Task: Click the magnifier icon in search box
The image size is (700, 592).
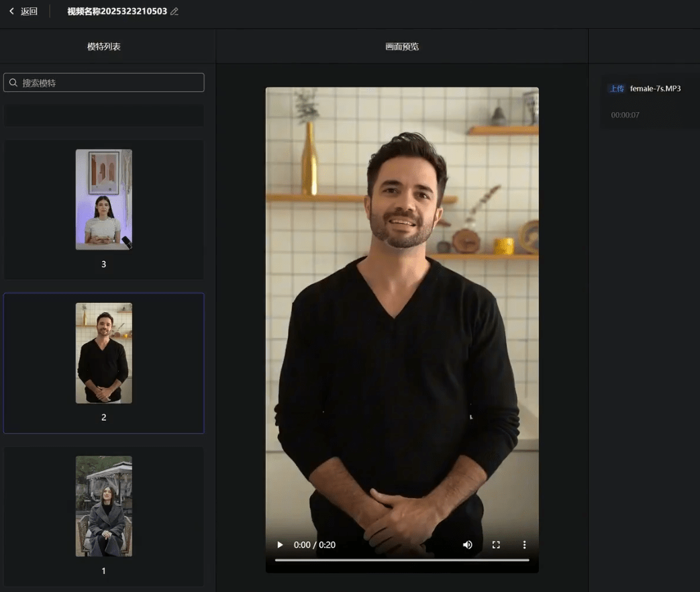Action: [x=13, y=83]
